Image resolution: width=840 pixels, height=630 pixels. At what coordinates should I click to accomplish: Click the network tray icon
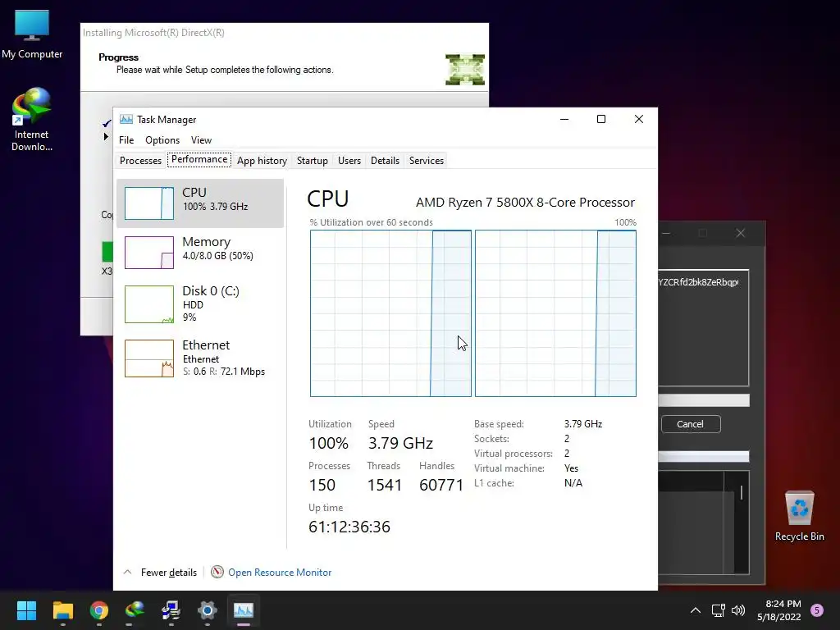point(718,610)
